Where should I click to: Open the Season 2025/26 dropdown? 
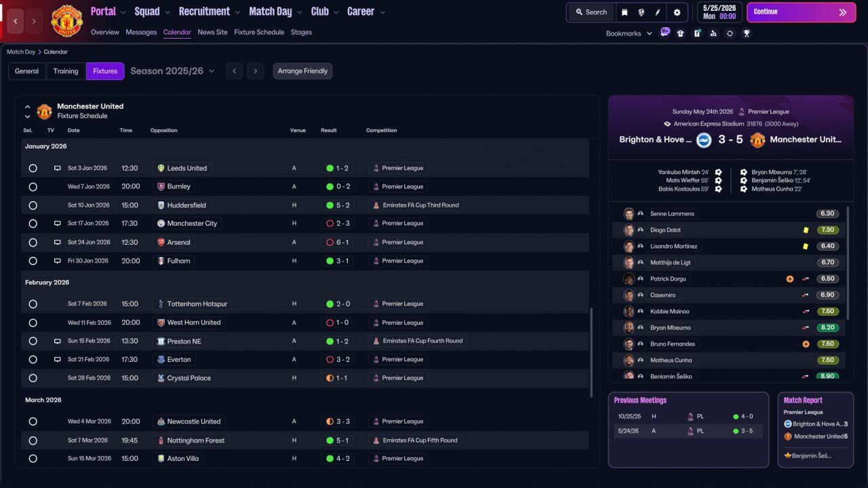172,71
